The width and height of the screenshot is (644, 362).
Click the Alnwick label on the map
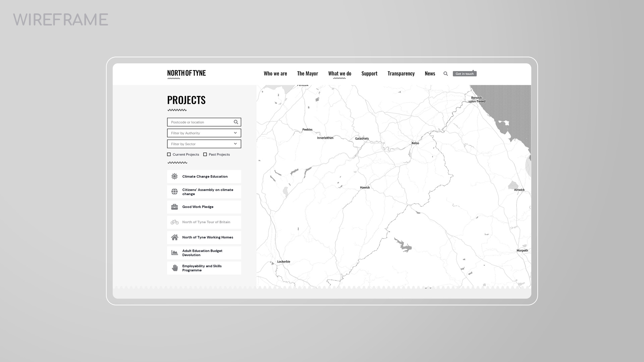[x=519, y=190]
